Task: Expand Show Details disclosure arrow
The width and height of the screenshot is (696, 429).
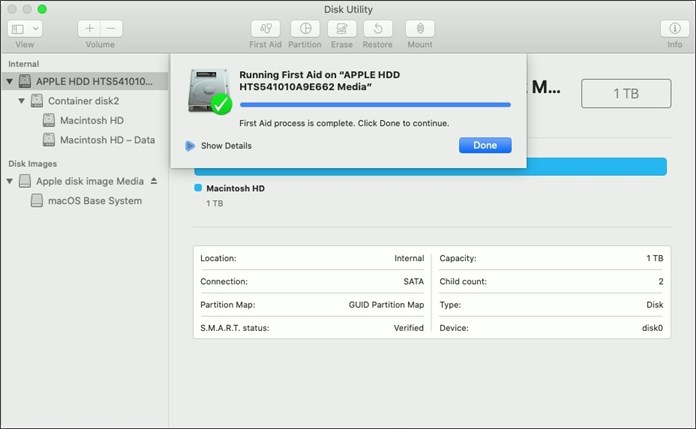Action: pyautogui.click(x=190, y=146)
